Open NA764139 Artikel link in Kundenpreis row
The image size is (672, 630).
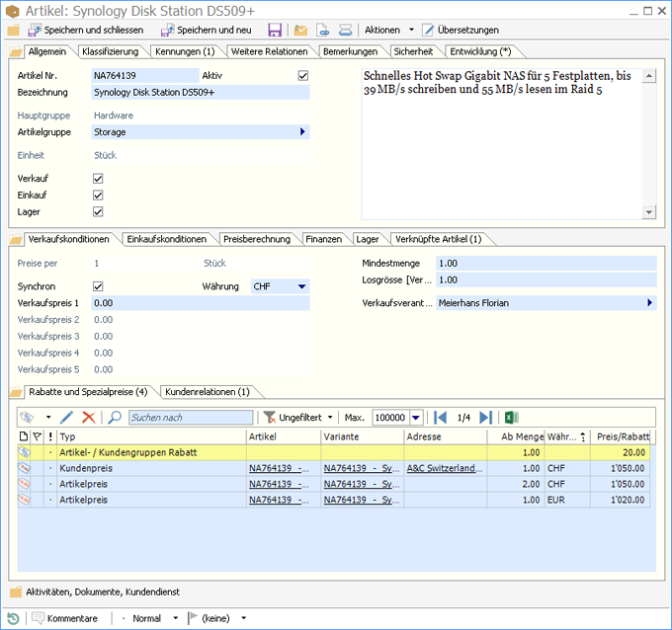tap(279, 468)
